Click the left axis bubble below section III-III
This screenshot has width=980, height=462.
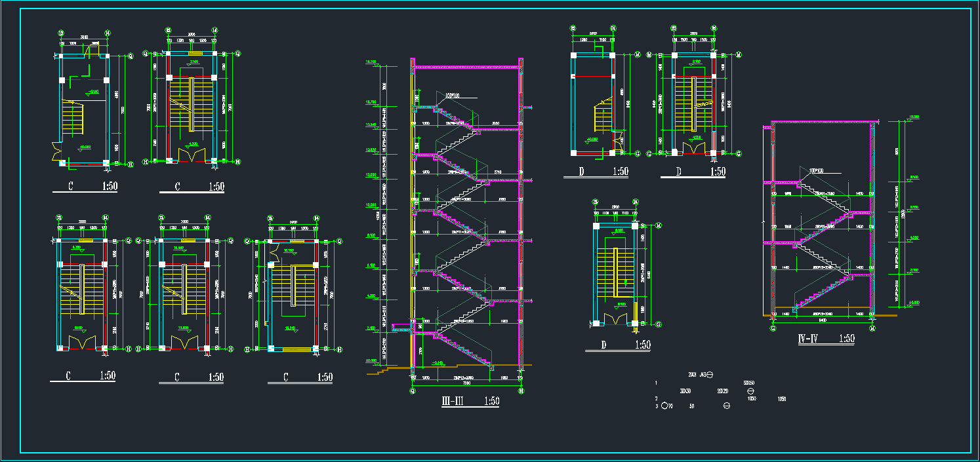413,391
